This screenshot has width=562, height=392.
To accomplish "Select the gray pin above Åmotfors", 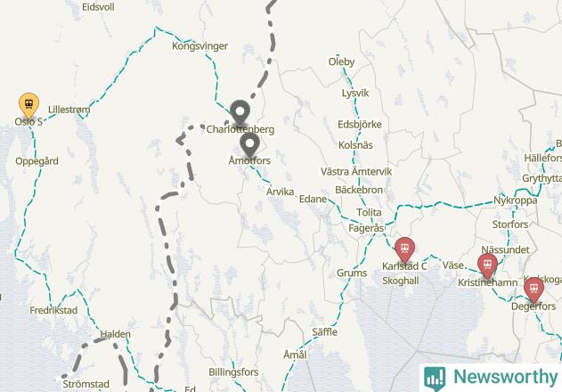I will tap(249, 144).
